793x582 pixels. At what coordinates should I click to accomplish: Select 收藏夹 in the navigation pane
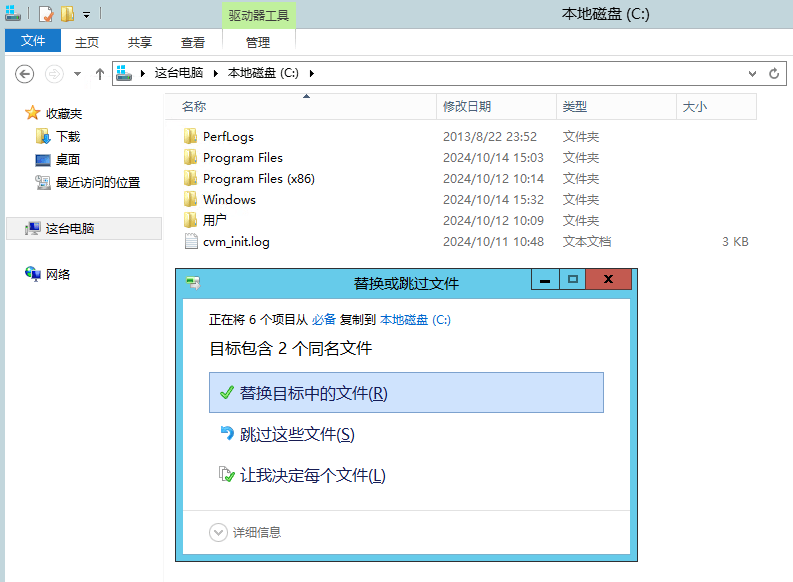coord(64,113)
